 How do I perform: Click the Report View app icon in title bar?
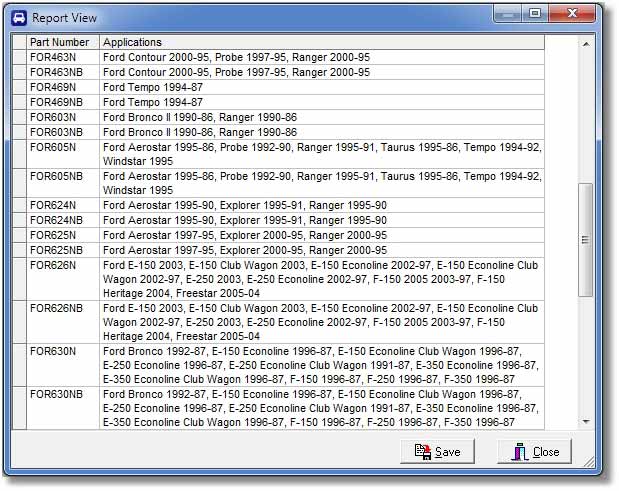[x=18, y=17]
